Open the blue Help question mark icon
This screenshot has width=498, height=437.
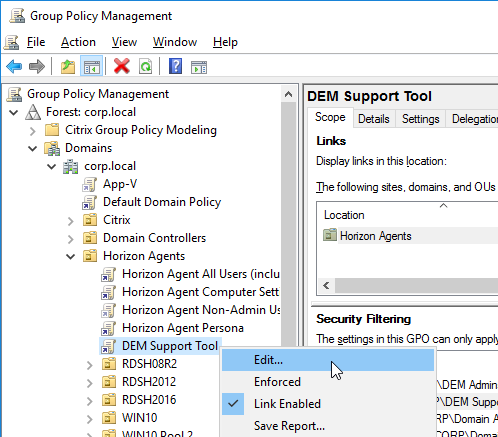point(175,66)
